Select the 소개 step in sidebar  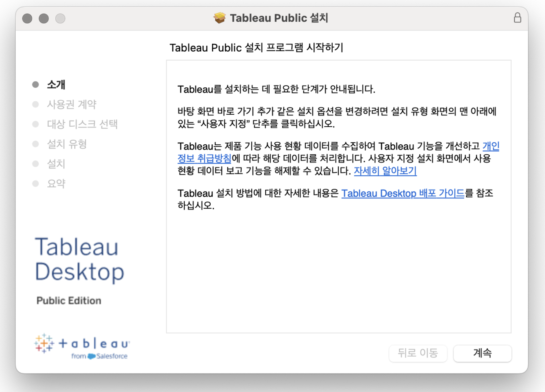pos(56,85)
